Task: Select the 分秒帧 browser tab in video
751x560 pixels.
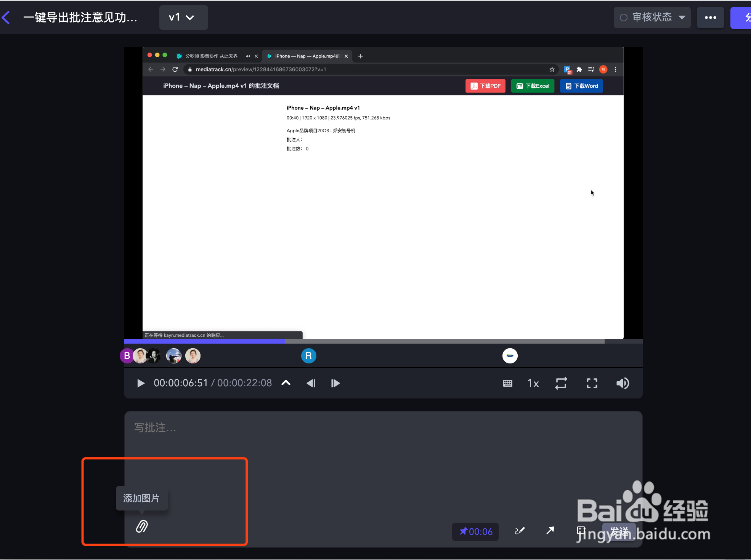Action: [211, 56]
